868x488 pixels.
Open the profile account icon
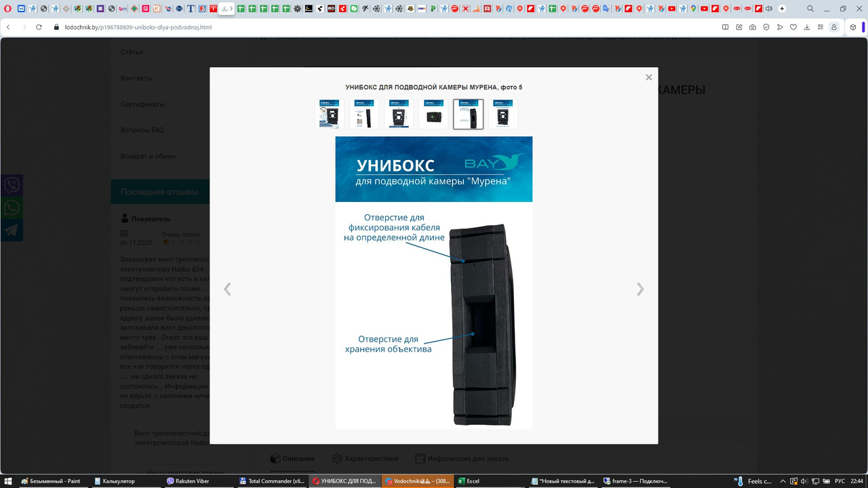coord(834,27)
